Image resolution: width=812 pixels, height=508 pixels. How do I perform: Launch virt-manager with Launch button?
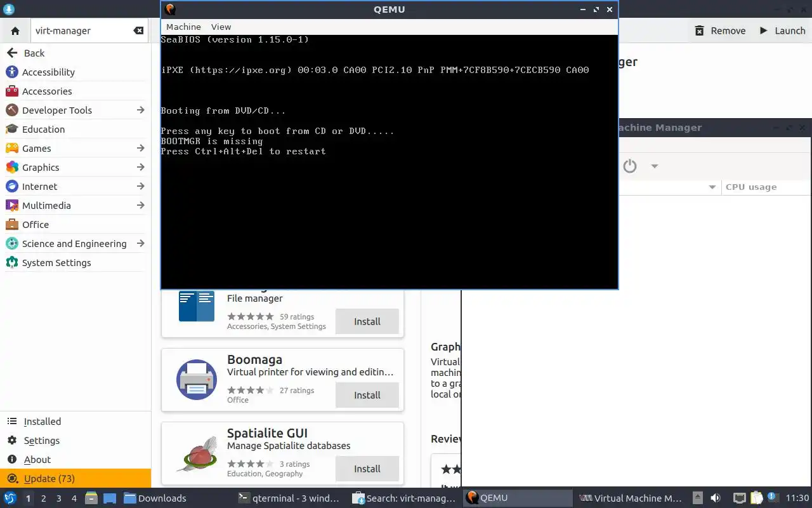pyautogui.click(x=782, y=30)
